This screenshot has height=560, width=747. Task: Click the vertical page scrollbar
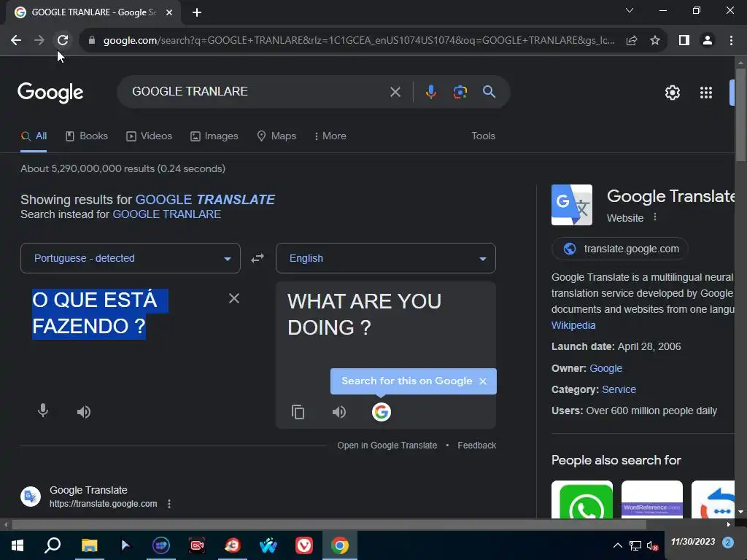tap(740, 114)
